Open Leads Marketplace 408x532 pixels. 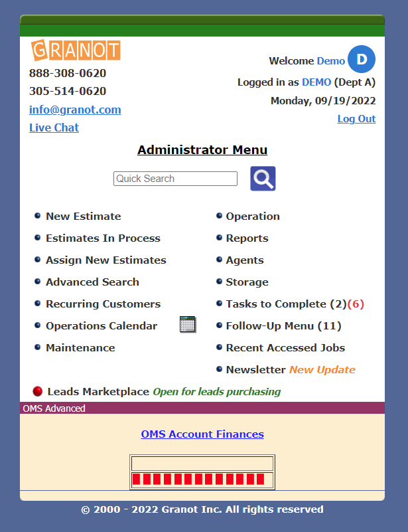pyautogui.click(x=98, y=392)
